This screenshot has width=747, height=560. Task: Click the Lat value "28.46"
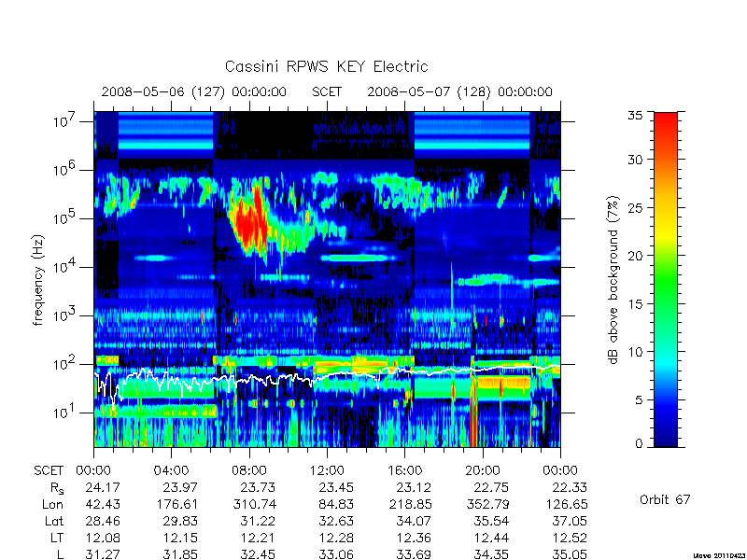103,522
